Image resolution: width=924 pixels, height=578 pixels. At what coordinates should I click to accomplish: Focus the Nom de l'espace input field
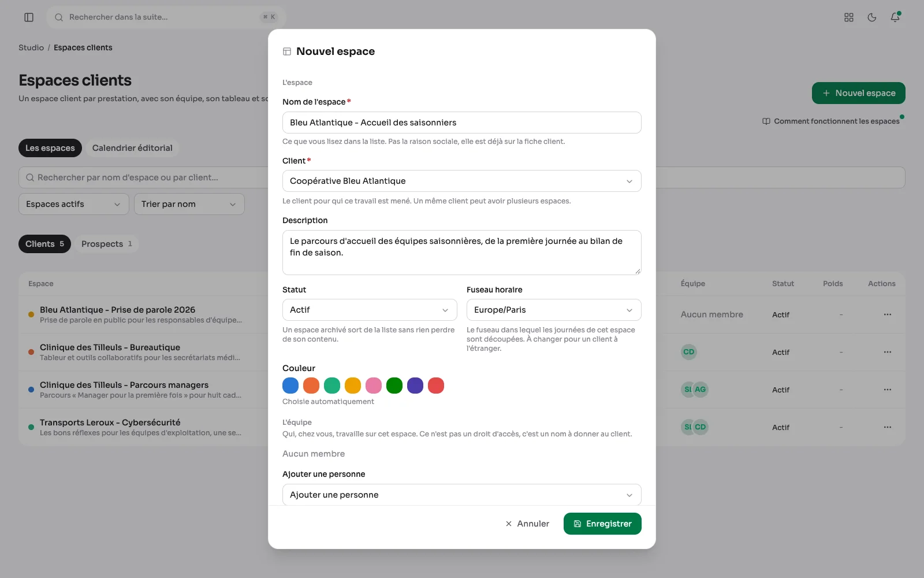tap(462, 123)
